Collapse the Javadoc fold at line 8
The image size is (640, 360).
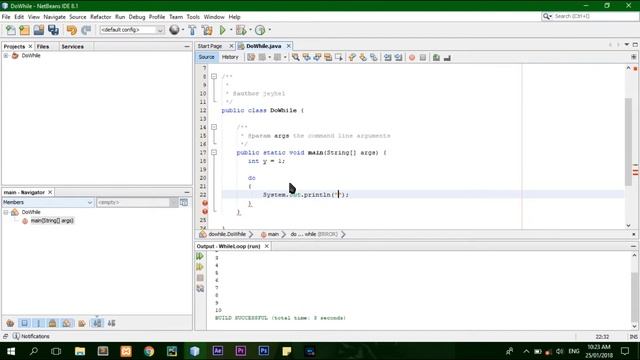(x=214, y=76)
